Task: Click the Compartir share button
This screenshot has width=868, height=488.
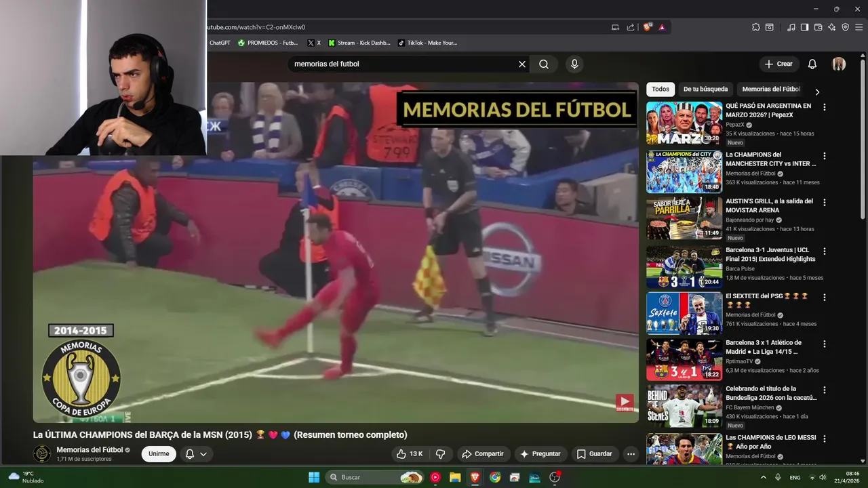Action: pyautogui.click(x=482, y=454)
